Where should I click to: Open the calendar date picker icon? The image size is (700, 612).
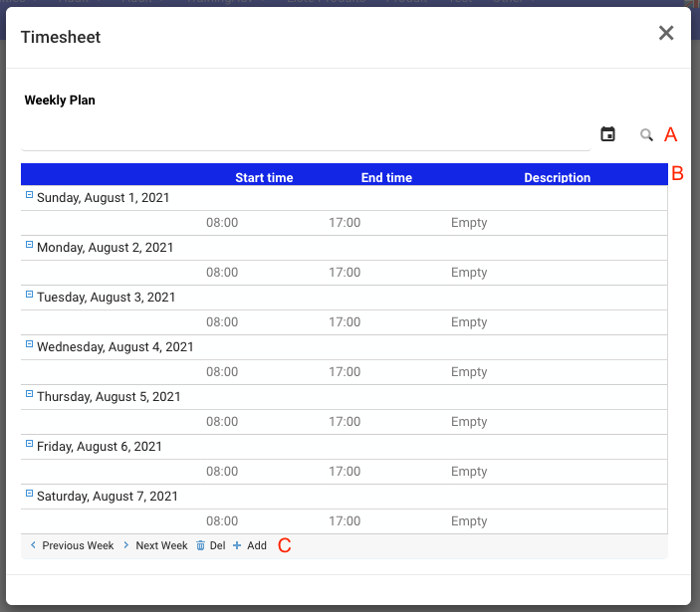(607, 134)
